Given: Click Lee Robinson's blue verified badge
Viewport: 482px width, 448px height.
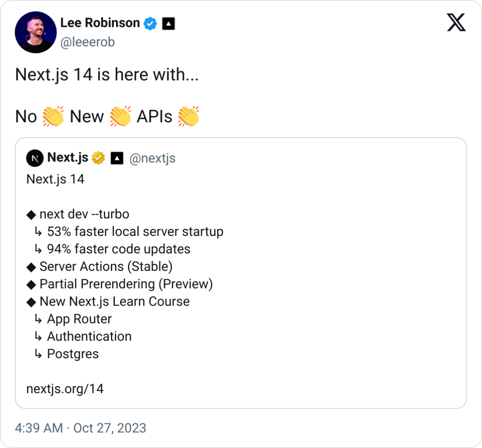Looking at the screenshot, I should [151, 23].
